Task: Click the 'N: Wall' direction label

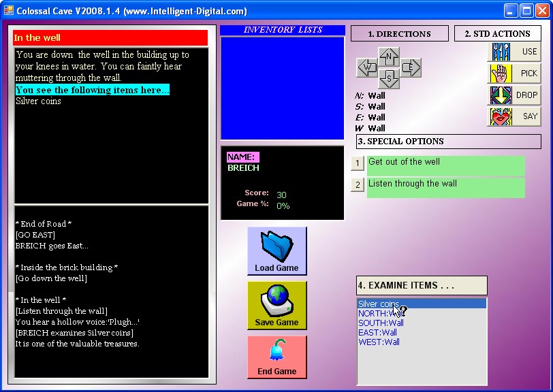Action: pos(370,95)
